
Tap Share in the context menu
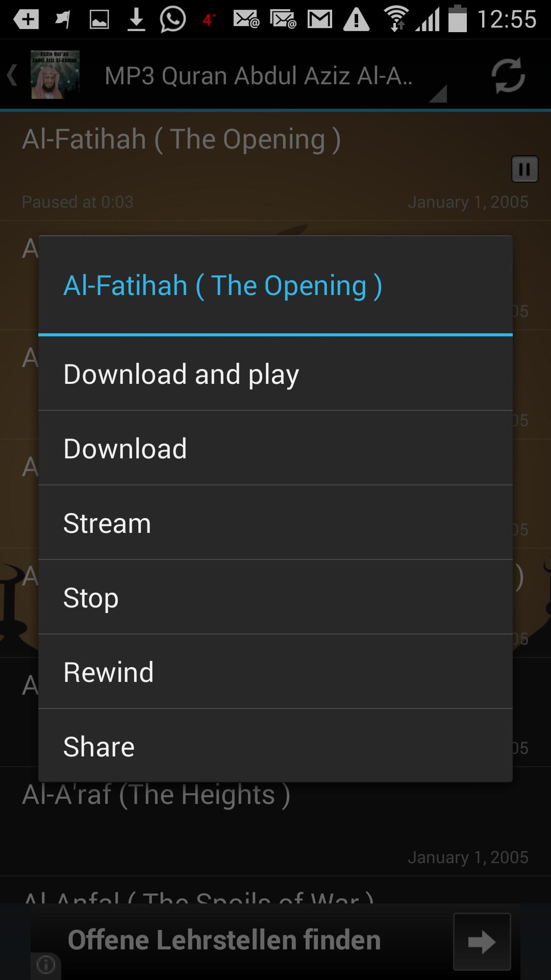click(x=275, y=746)
